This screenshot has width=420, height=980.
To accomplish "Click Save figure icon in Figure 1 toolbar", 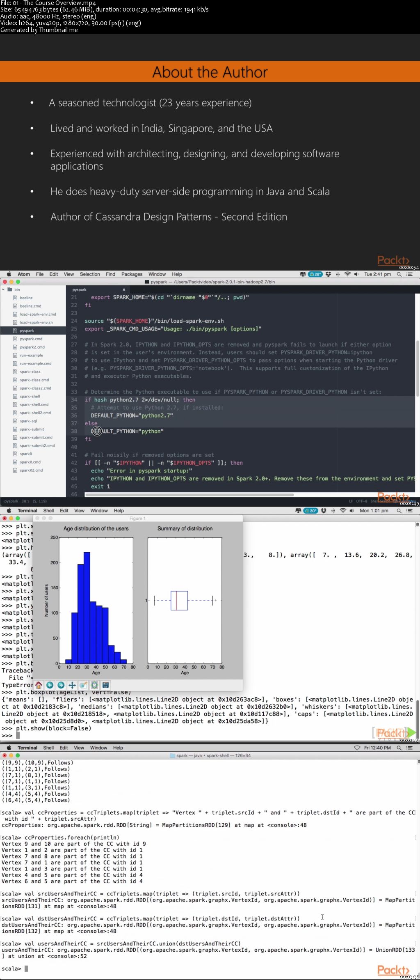I will (x=105, y=685).
